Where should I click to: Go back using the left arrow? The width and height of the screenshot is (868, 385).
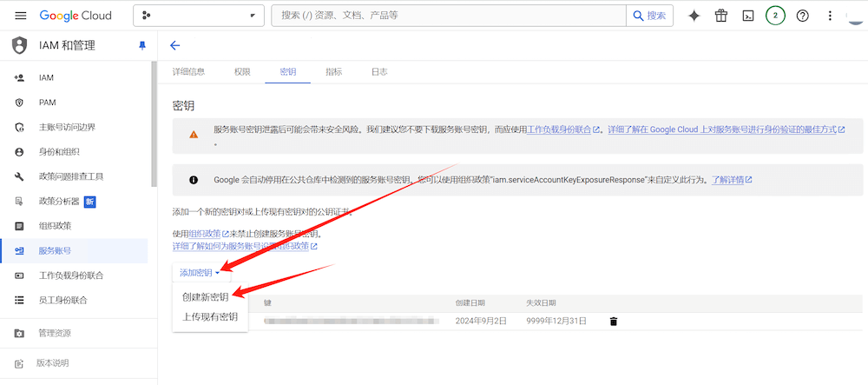pos(175,46)
